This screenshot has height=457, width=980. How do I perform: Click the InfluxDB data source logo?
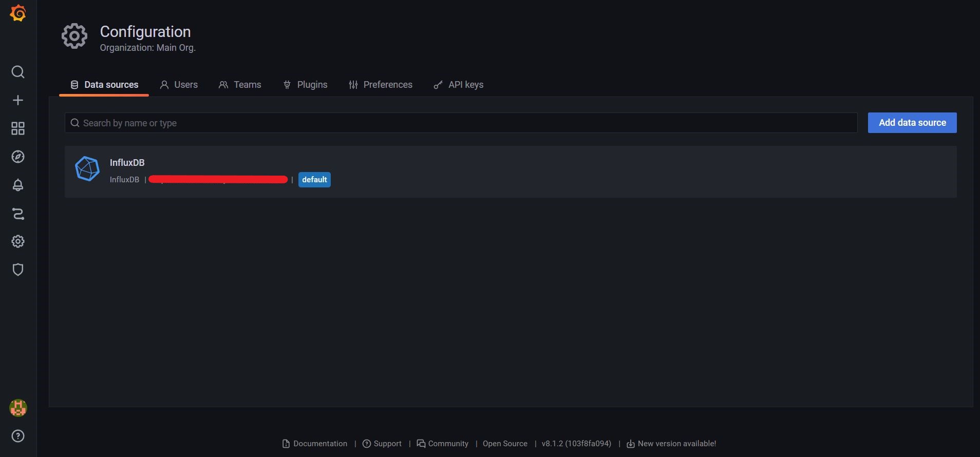87,169
